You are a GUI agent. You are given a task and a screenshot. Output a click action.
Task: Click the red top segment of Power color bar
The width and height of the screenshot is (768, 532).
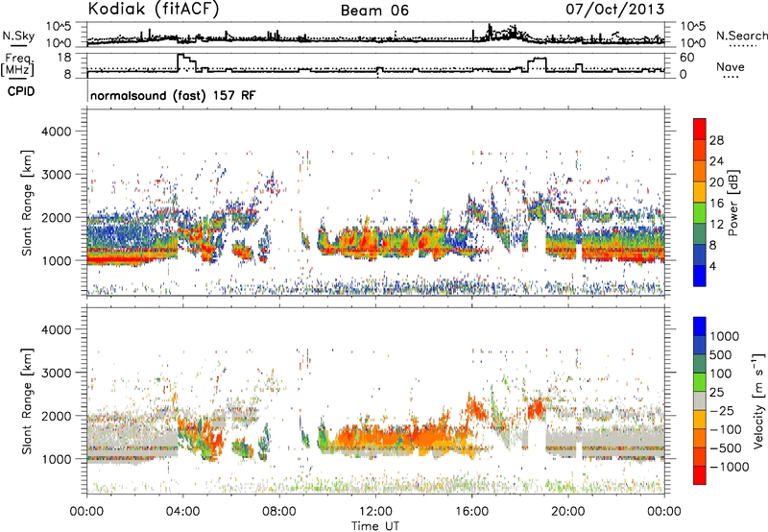700,129
